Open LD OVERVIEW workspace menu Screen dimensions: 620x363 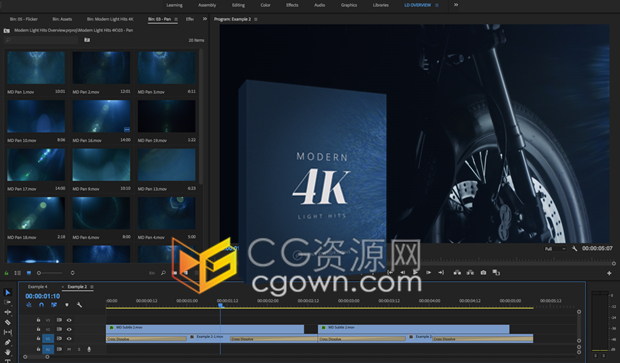[x=437, y=5]
